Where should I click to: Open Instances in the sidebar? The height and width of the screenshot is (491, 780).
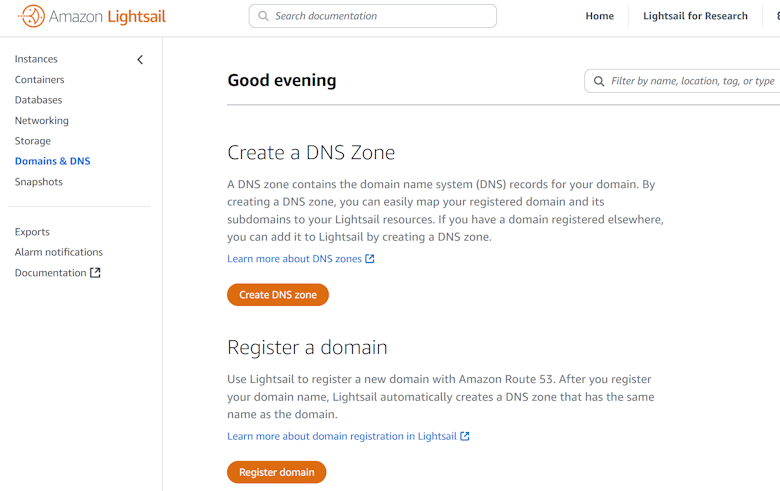pos(36,59)
